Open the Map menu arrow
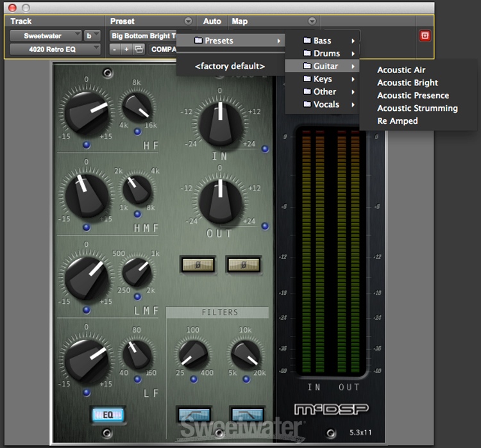Viewport: 481px width, 448px height. pos(312,21)
